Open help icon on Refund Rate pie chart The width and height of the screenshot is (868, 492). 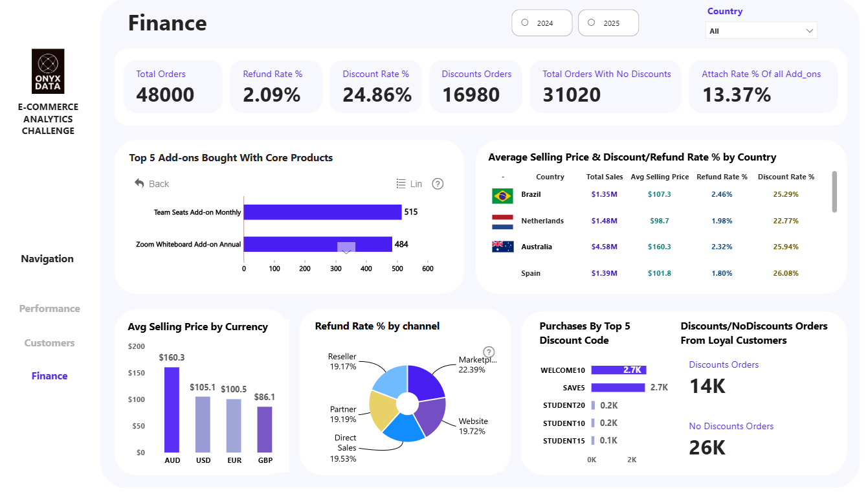click(489, 352)
